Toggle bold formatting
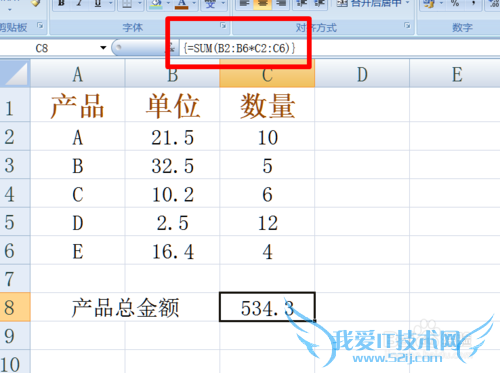The width and height of the screenshot is (500, 373). 61,4
